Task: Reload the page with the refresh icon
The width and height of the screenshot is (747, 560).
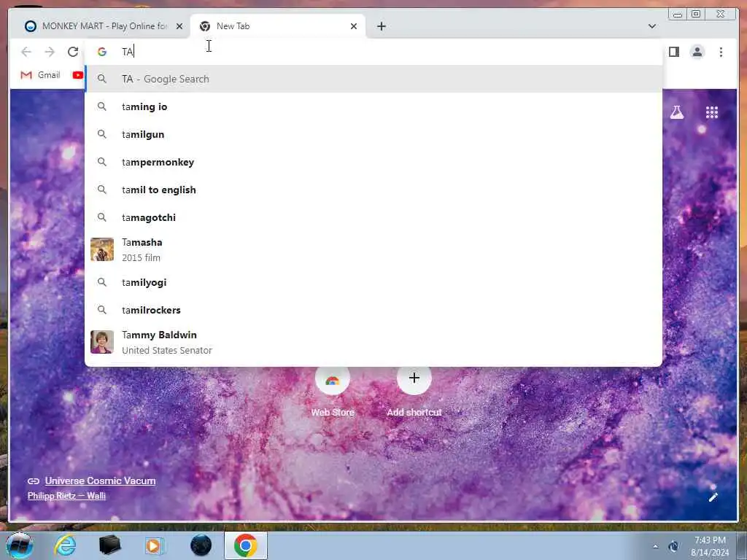Action: click(x=73, y=52)
